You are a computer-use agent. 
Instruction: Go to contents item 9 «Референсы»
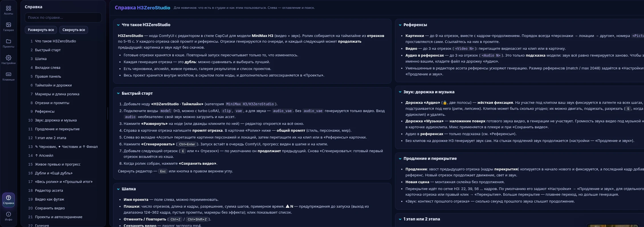pos(63,112)
